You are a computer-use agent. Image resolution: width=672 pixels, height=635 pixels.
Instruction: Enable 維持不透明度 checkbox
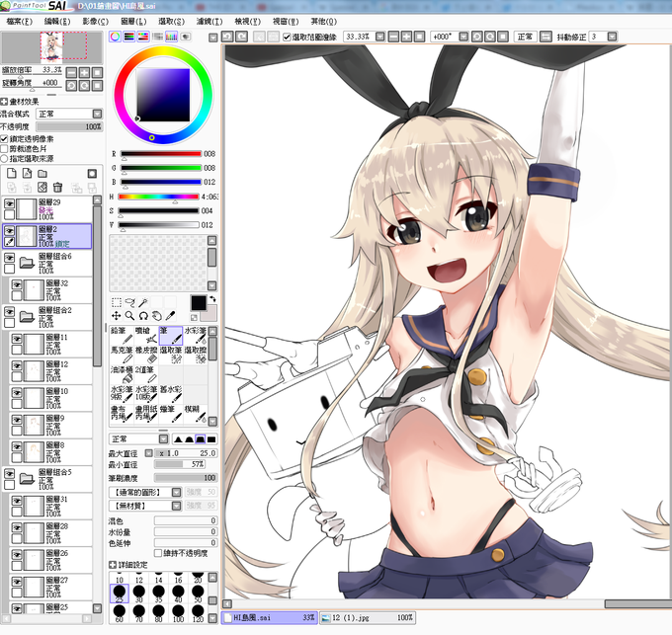[158, 553]
